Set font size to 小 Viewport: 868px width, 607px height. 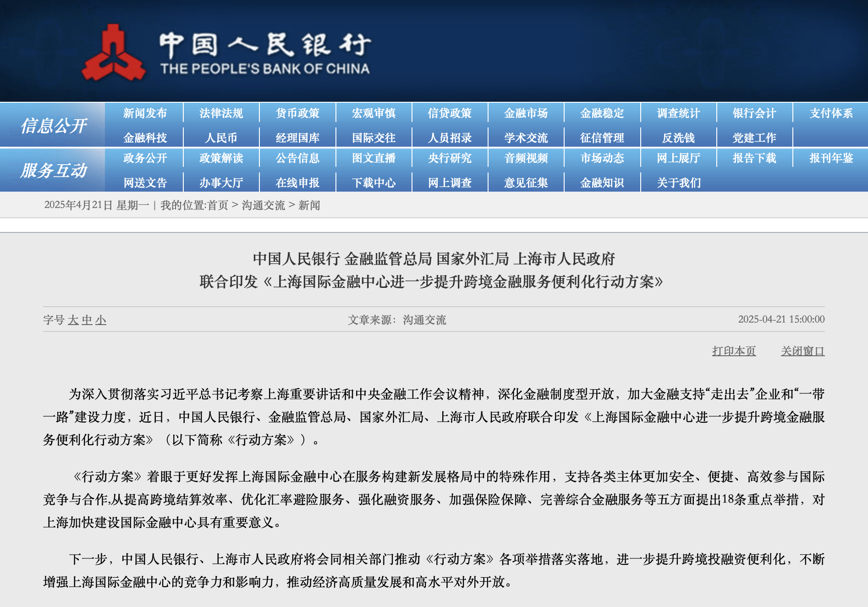point(101,320)
